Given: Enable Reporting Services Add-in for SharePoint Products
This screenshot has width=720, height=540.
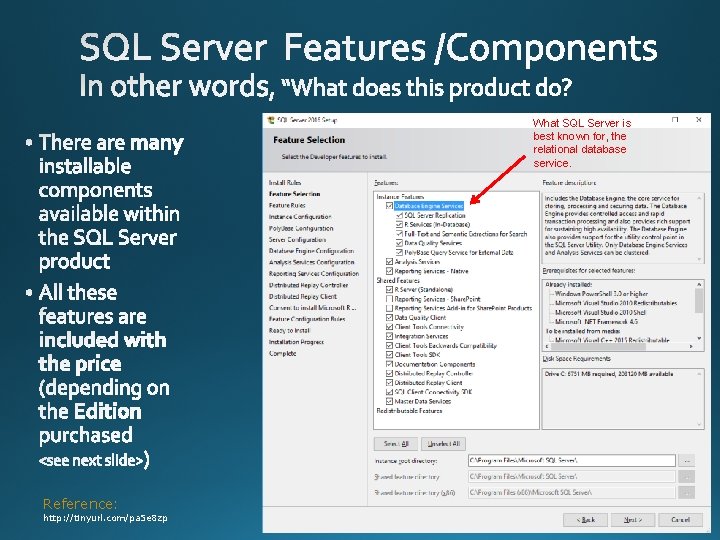Looking at the screenshot, I should [x=389, y=308].
